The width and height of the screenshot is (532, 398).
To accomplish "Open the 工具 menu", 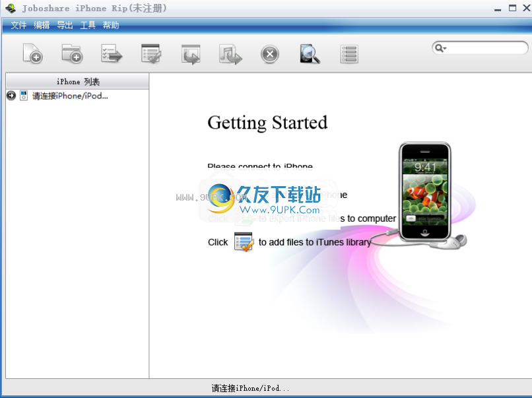I will 88,25.
